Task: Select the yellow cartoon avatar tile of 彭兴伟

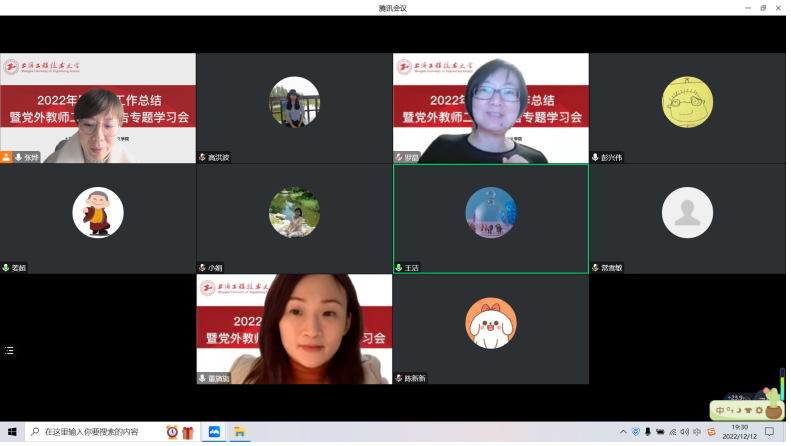Action: 687,102
